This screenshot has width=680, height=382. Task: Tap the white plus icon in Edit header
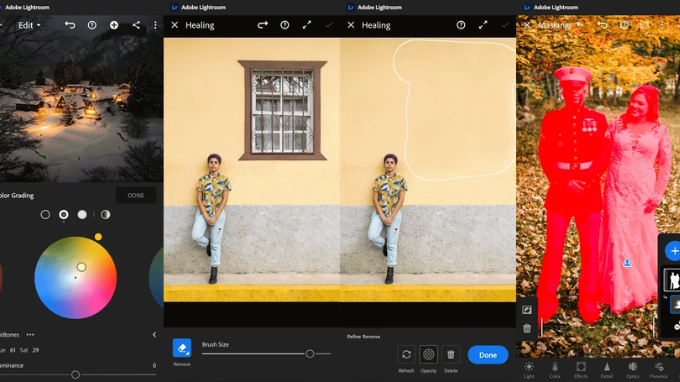pyautogui.click(x=114, y=25)
